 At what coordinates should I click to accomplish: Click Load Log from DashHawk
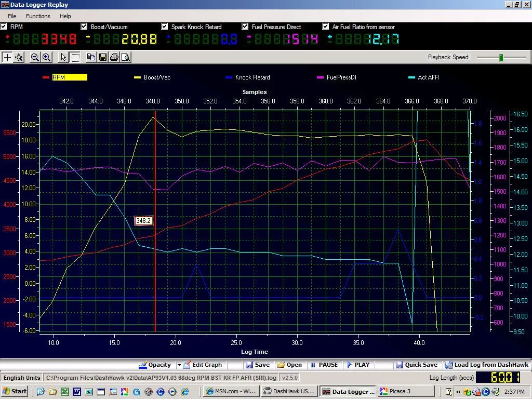485,365
